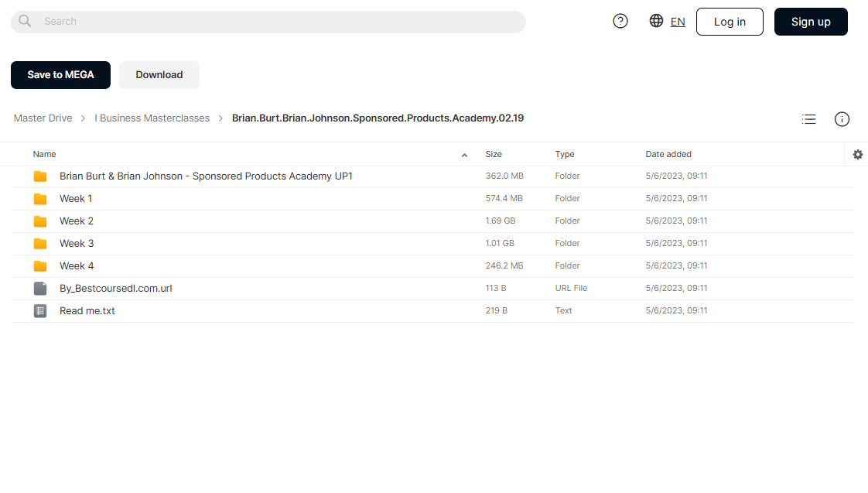Open the EN language selector
The width and height of the screenshot is (868, 493).
pos(678,22)
